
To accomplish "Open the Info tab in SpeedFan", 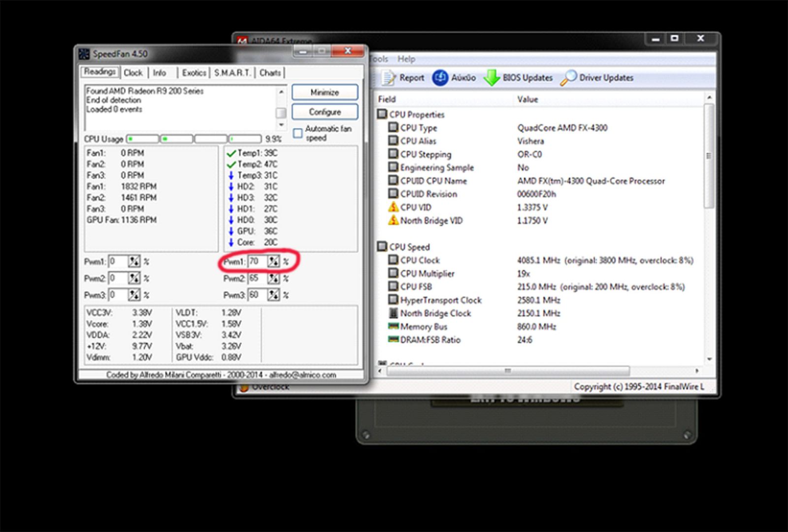I will (160, 73).
